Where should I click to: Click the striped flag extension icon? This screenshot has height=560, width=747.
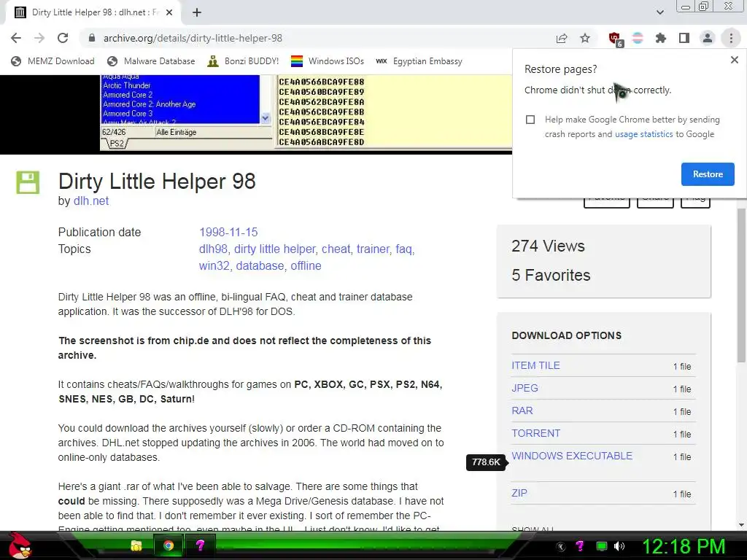(x=638, y=38)
